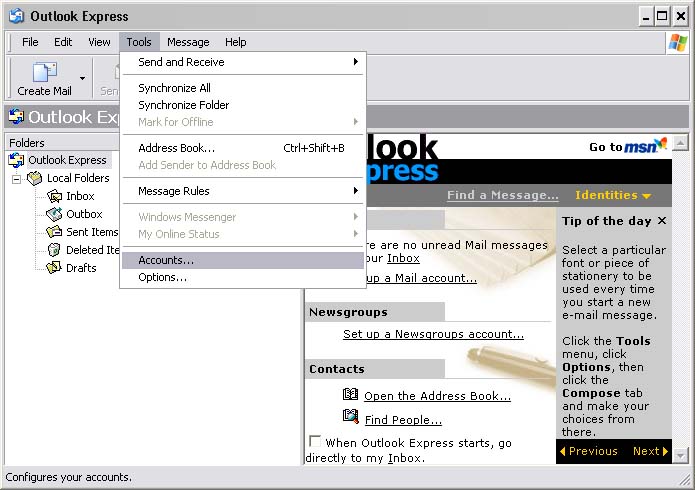This screenshot has width=695, height=490.
Task: Open the Create Mail stationery dropdown arrow
Action: point(82,78)
